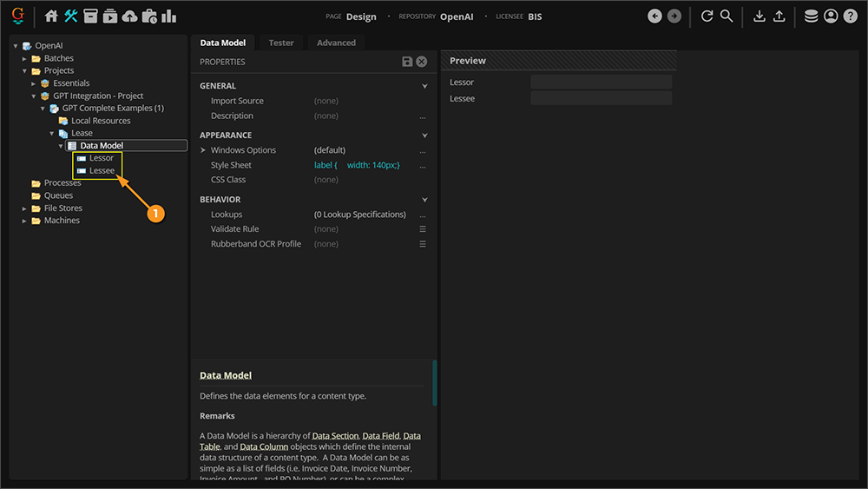
Task: Open the Home page icon
Action: click(51, 16)
